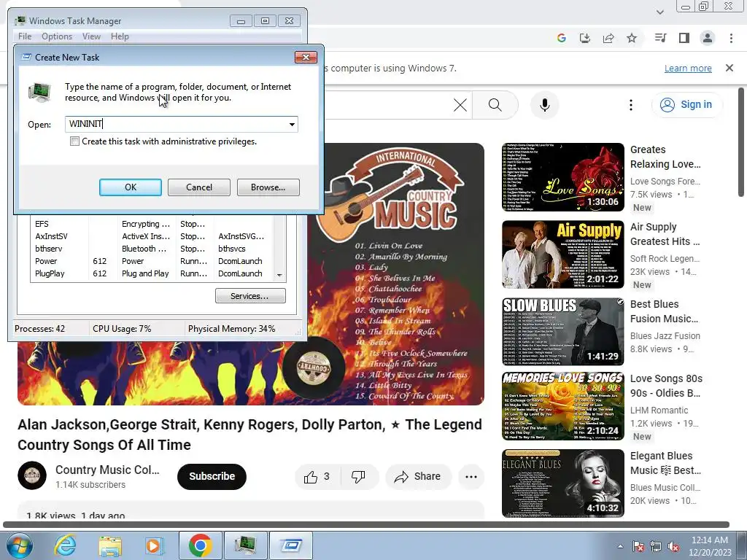Dislike the video with thumbs down
The width and height of the screenshot is (747, 560).
point(358,477)
